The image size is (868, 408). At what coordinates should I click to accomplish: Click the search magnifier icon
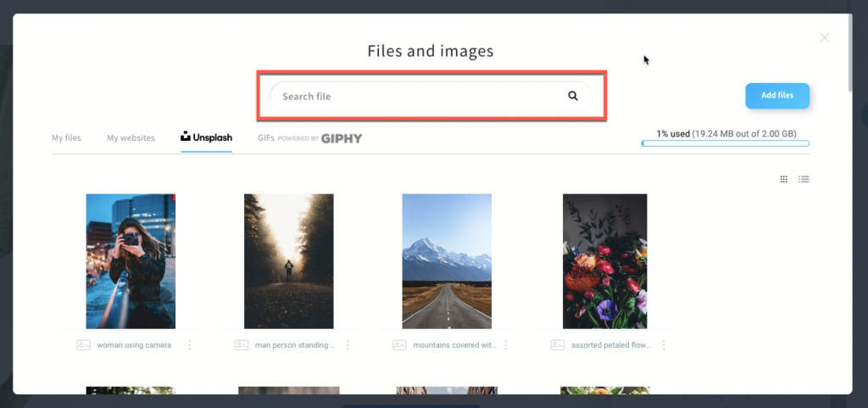[x=573, y=96]
